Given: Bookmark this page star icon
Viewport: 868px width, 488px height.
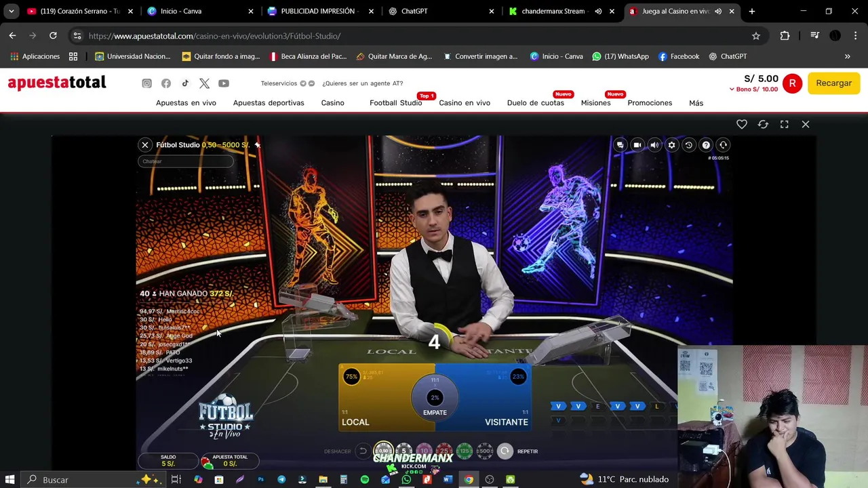Looking at the screenshot, I should point(756,36).
